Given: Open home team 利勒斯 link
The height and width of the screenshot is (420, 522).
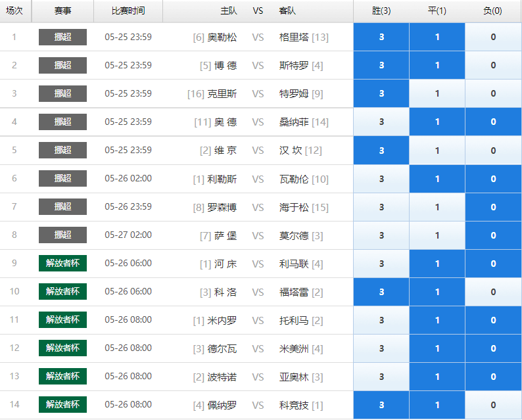Looking at the screenshot, I should (x=222, y=179).
